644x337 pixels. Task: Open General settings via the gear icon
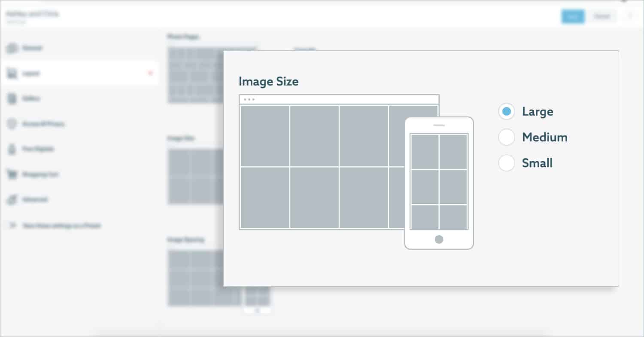pyautogui.click(x=13, y=48)
